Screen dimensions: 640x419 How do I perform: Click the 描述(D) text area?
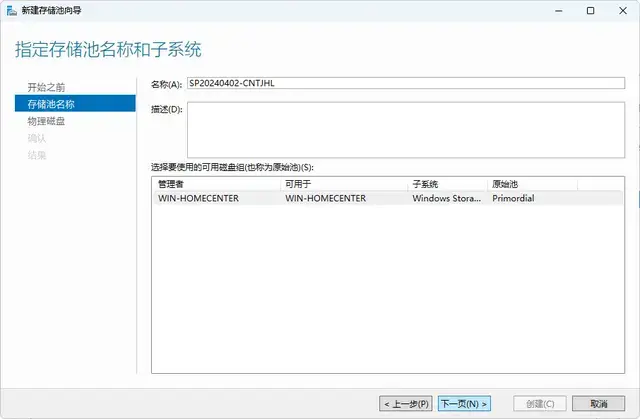pos(406,130)
